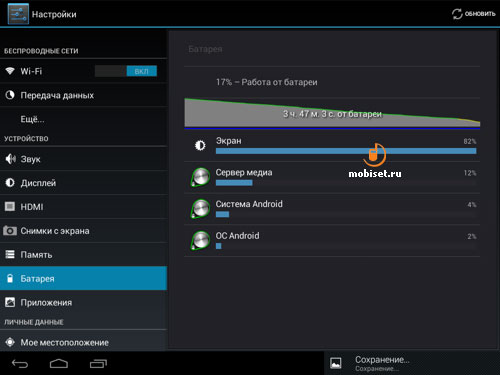Image resolution: width=500 pixels, height=375 pixels.
Task: Tap the 'Настройки' header title
Action: pyautogui.click(x=54, y=14)
